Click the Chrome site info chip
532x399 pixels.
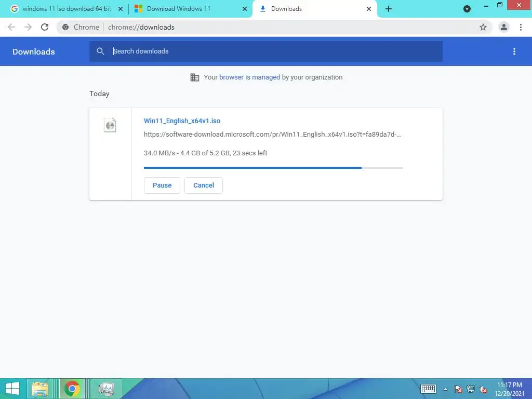click(x=81, y=27)
